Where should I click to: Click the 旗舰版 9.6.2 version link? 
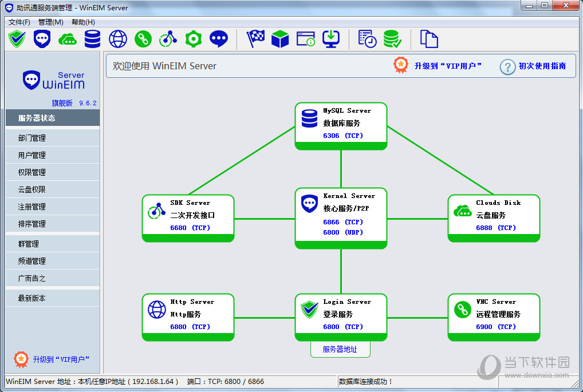pyautogui.click(x=74, y=103)
